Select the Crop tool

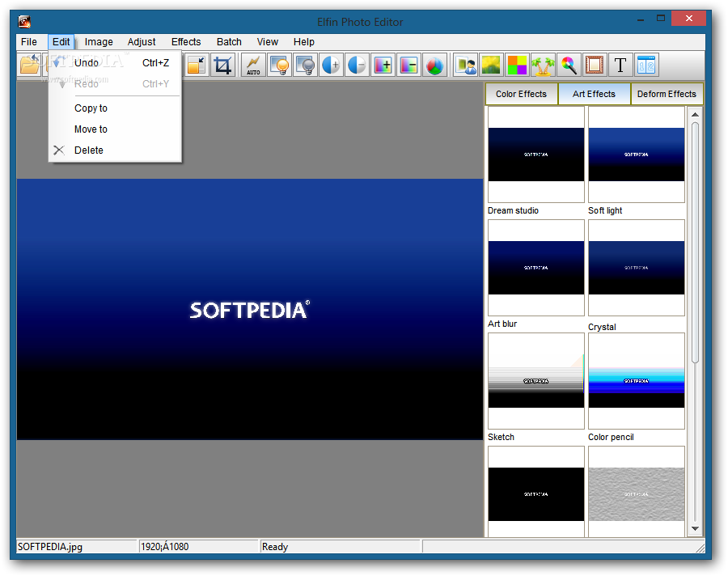tap(223, 65)
